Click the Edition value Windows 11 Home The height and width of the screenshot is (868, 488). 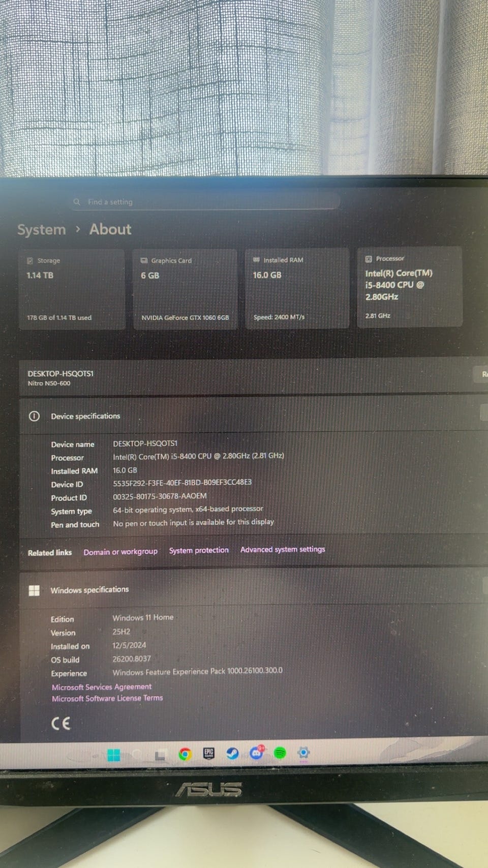point(143,618)
